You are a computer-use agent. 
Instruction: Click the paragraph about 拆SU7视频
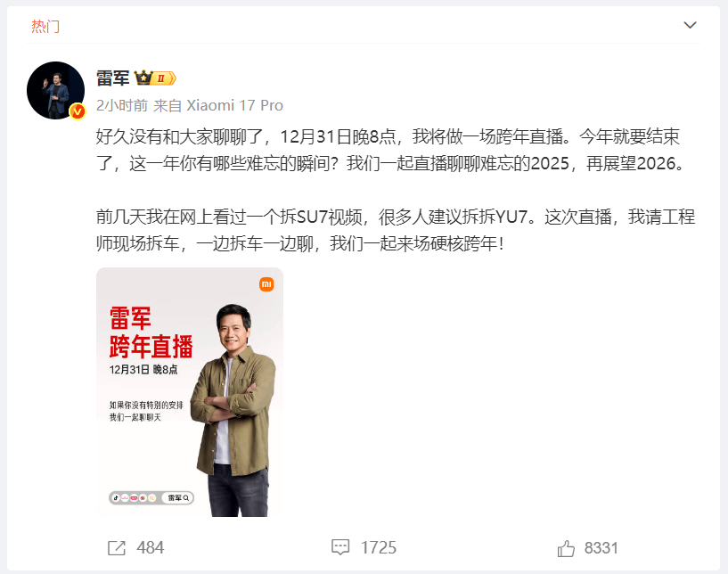[x=396, y=230]
